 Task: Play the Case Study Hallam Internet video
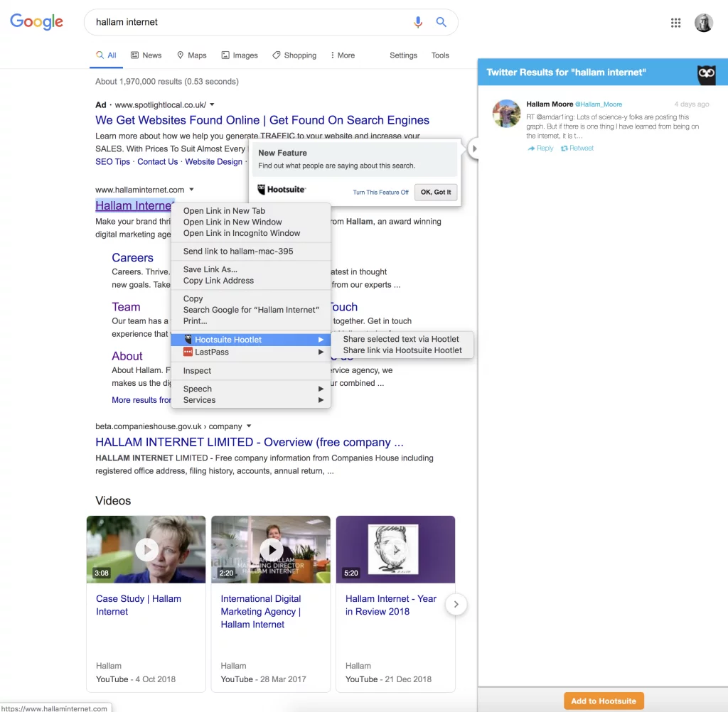coord(146,549)
